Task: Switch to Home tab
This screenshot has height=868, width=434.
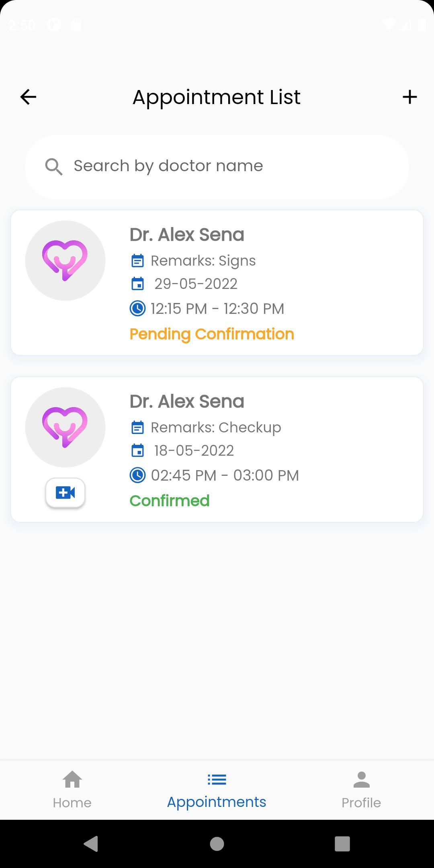Action: 72,790
